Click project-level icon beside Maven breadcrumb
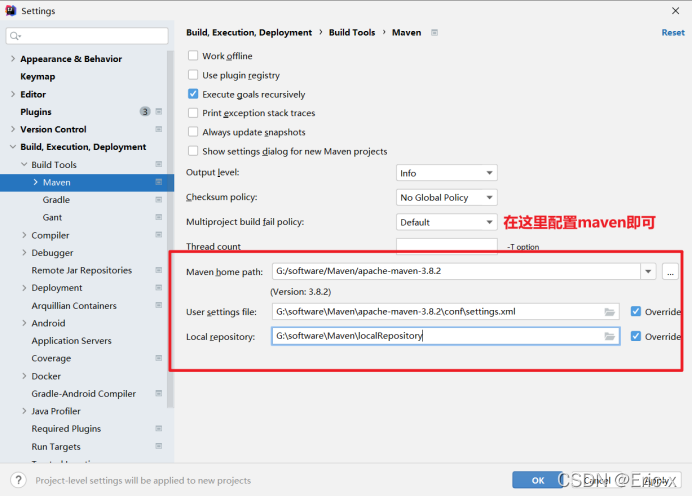692x497 pixels. [x=434, y=33]
